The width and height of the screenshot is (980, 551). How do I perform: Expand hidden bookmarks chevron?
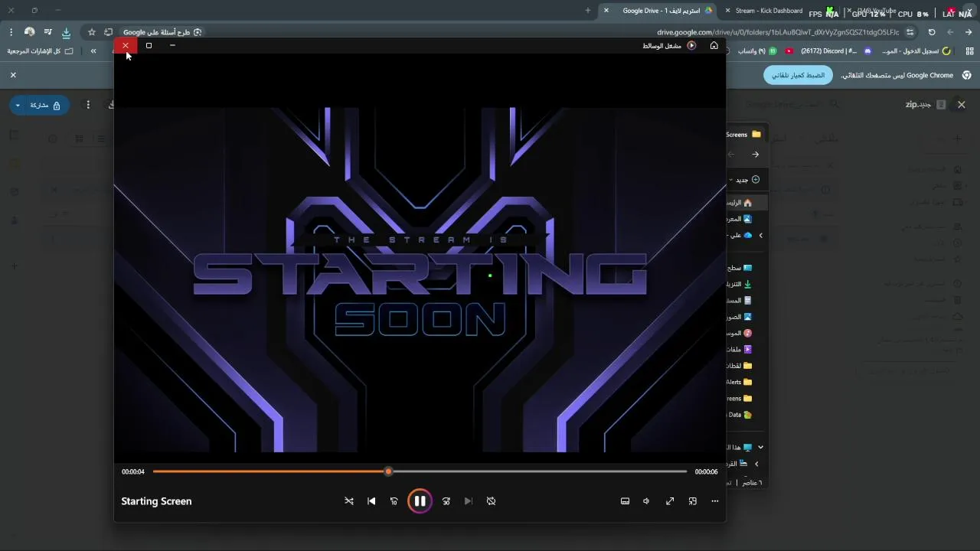pos(93,51)
